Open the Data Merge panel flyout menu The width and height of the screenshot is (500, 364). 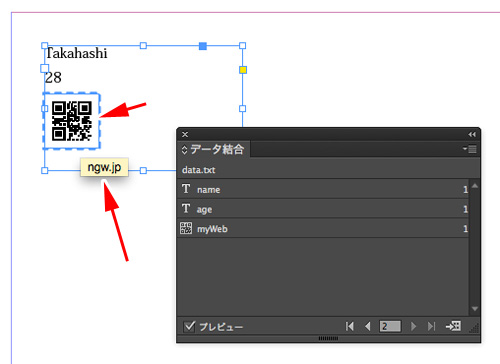(x=470, y=149)
